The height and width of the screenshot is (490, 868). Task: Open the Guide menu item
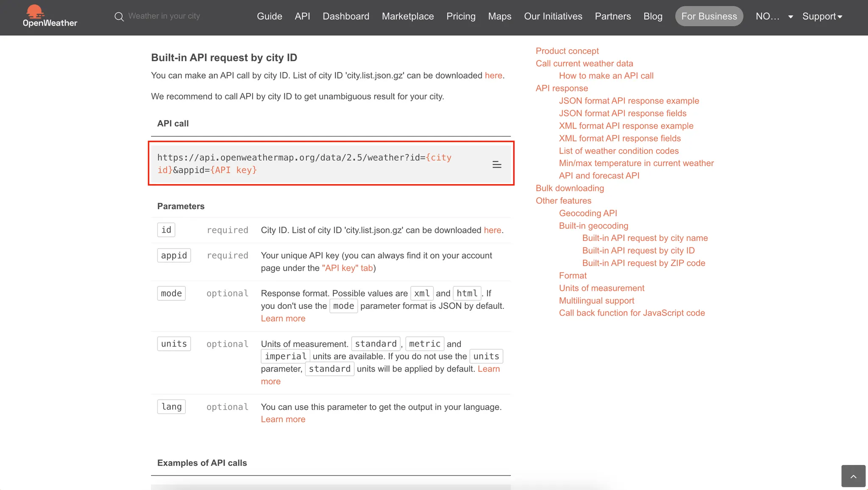pyautogui.click(x=269, y=17)
